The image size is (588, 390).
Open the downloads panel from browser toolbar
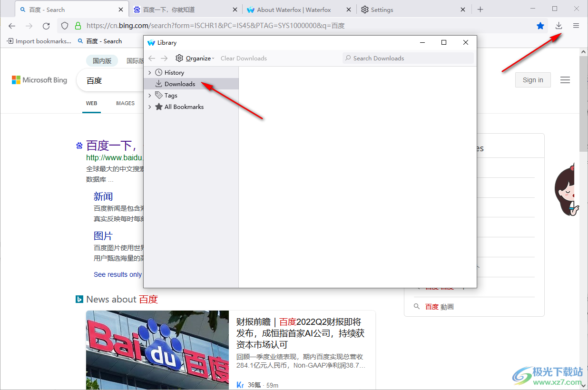tap(559, 26)
